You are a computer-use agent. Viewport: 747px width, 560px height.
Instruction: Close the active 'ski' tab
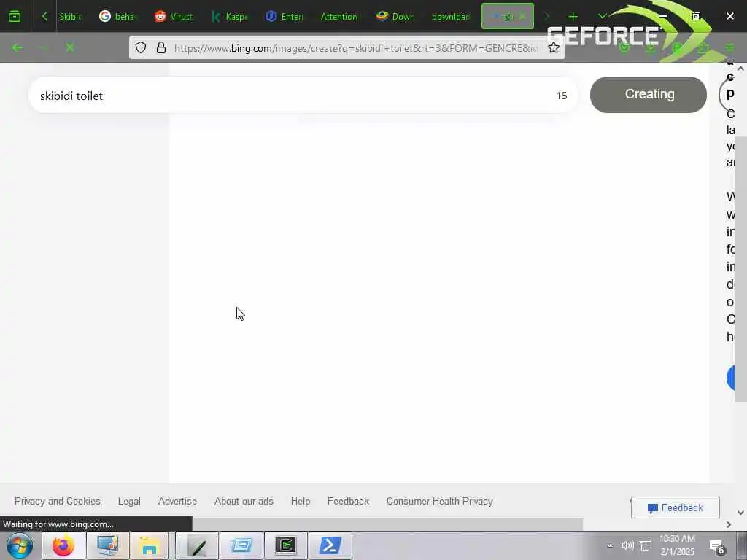point(522,17)
